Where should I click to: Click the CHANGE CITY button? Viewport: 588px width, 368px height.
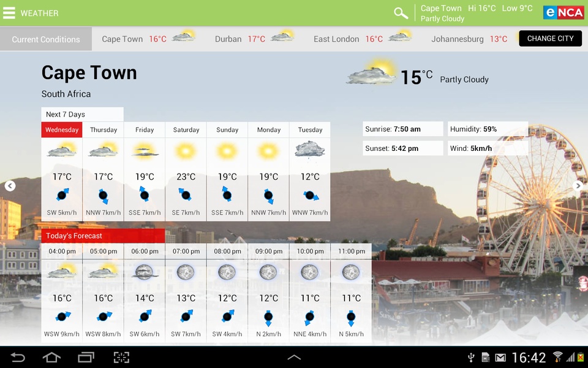point(550,38)
